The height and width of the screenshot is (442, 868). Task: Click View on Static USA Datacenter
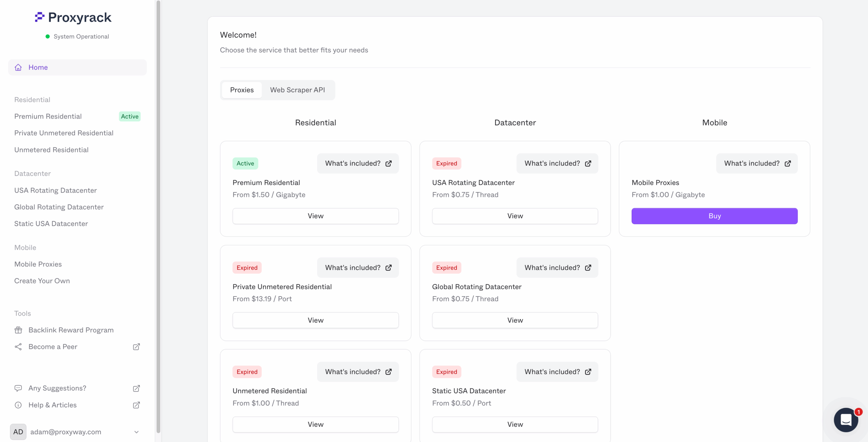pos(514,424)
